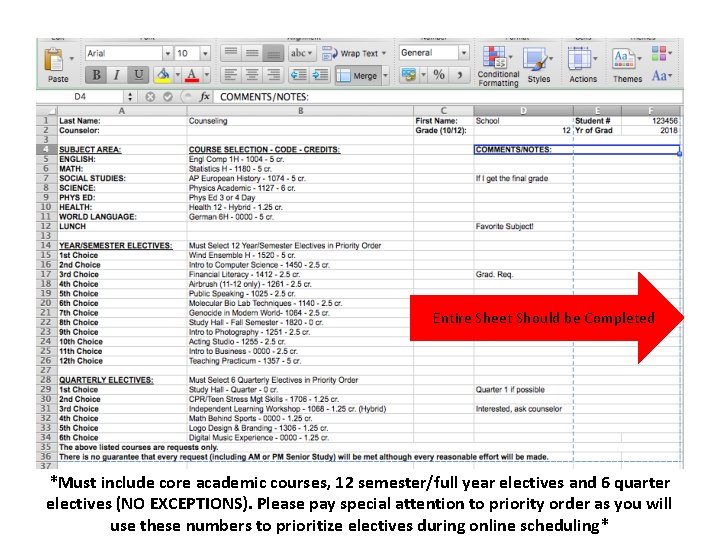Select column A header
The image size is (720, 540).
[x=122, y=111]
